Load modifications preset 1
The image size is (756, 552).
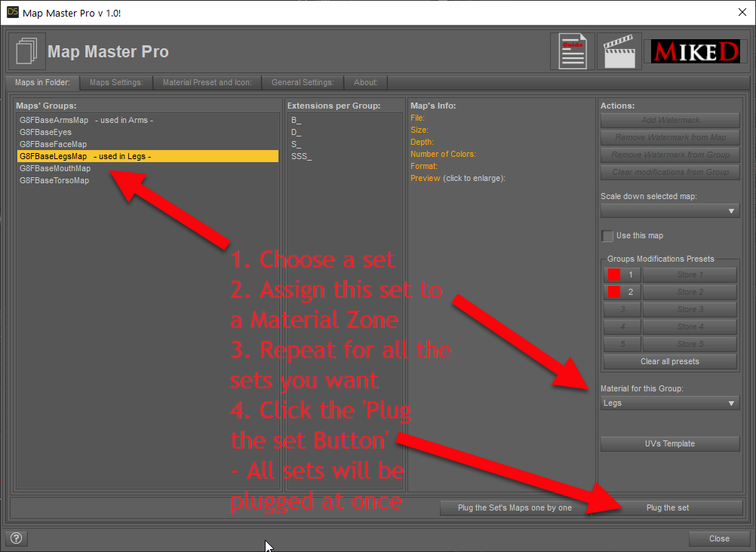[622, 274]
